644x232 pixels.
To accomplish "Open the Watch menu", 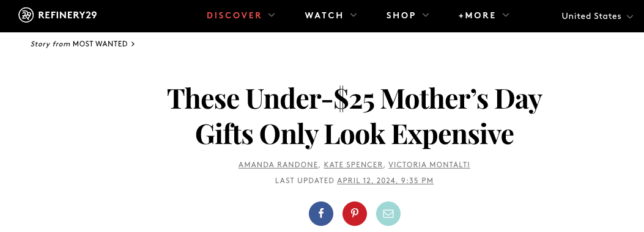I will click(x=324, y=16).
